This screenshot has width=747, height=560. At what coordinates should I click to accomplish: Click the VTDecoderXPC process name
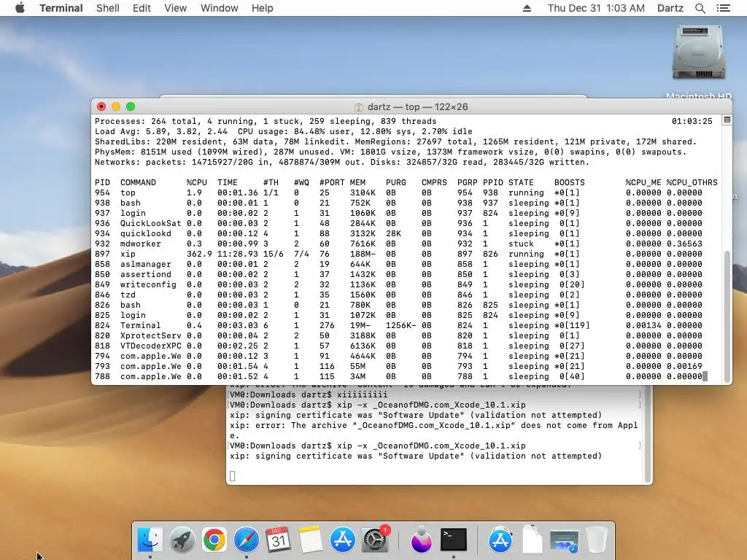(150, 346)
